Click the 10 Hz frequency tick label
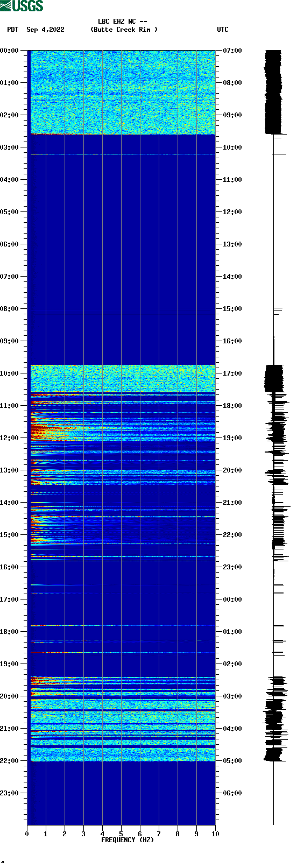Viewport: 297px width, 868px height. (215, 834)
